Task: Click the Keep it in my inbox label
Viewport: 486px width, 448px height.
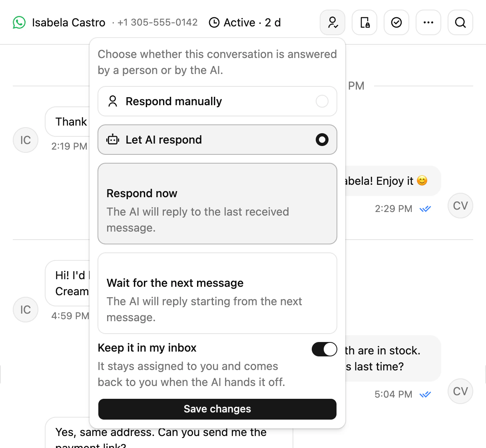Action: click(x=147, y=348)
